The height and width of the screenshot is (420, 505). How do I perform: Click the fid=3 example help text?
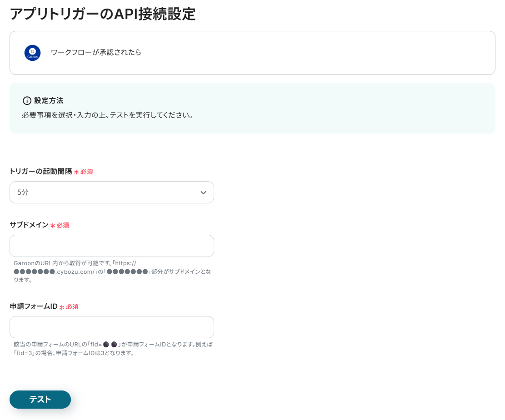[x=111, y=348]
